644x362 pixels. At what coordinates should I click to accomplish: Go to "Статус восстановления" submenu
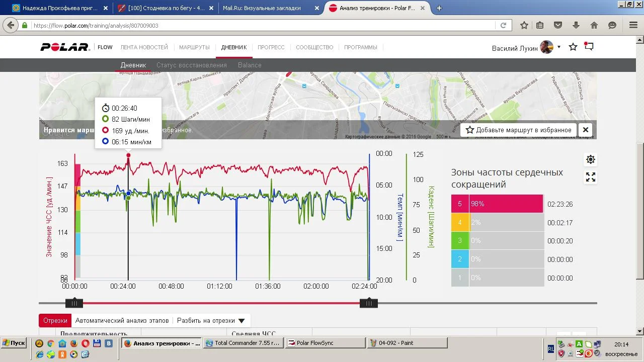[192, 65]
